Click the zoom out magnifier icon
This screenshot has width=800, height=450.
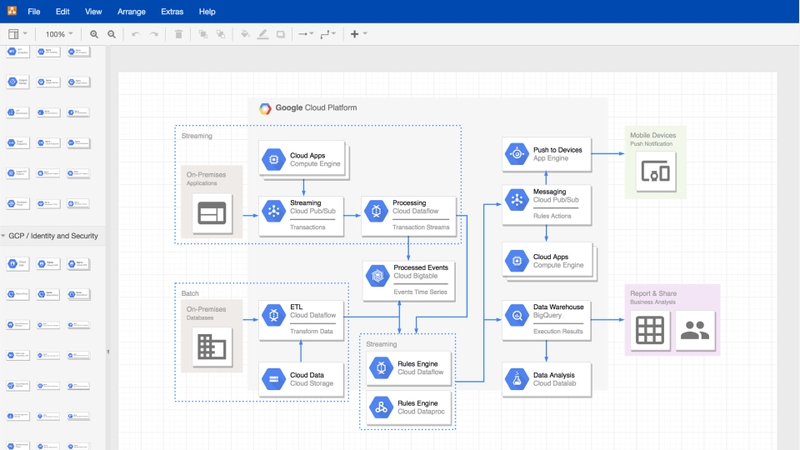[x=111, y=34]
